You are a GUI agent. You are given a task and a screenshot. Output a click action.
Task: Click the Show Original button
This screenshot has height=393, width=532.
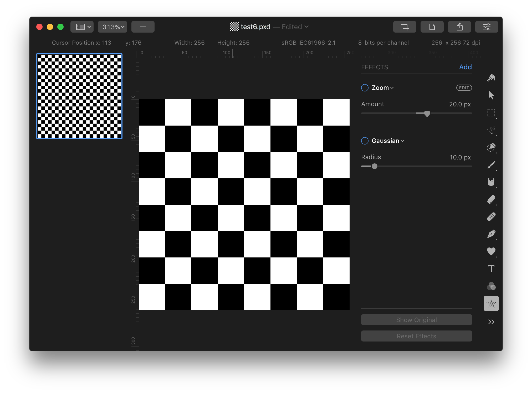tap(416, 320)
